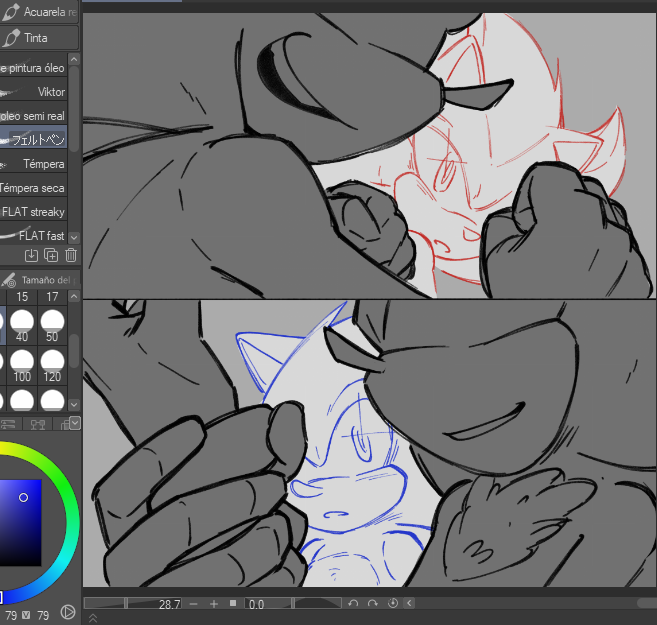
Task: Choose the FLAT fast brush
Action: 34,235
